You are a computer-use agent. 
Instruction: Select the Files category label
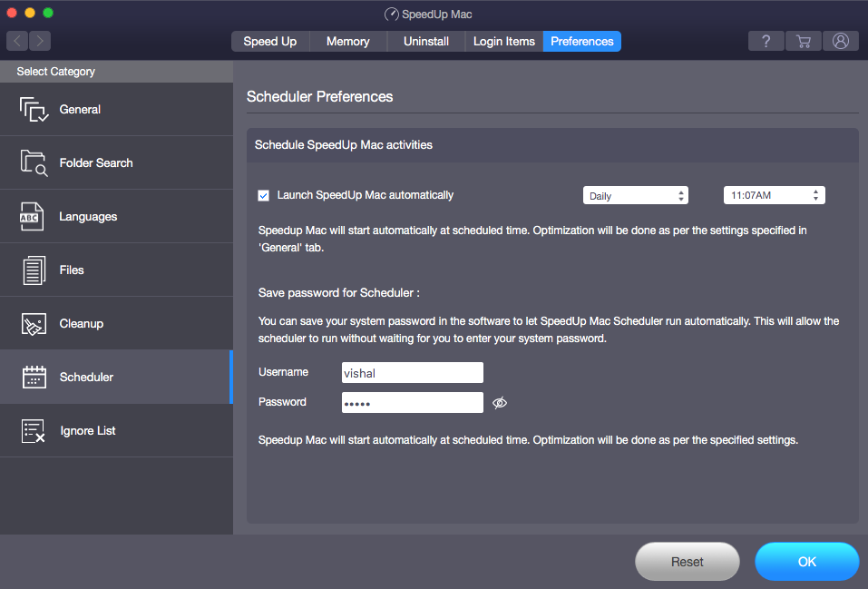pos(72,270)
